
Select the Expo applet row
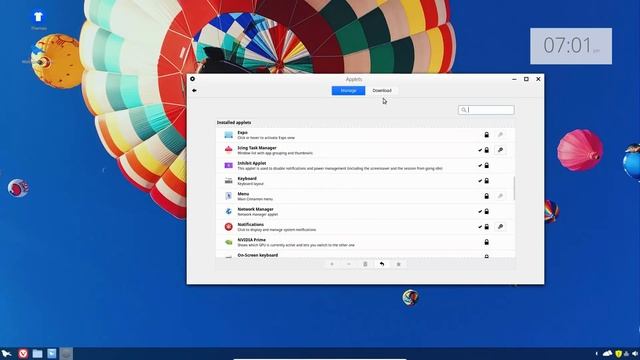pyautogui.click(x=365, y=135)
